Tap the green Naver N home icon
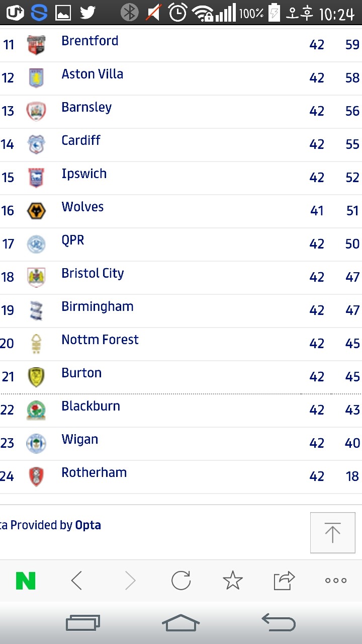Screen dimensions: 362x644 point(26,581)
